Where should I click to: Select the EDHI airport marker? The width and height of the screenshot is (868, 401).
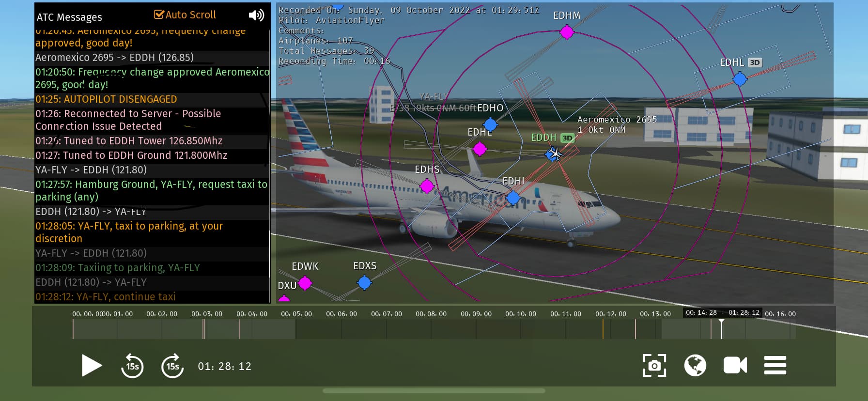tap(513, 198)
